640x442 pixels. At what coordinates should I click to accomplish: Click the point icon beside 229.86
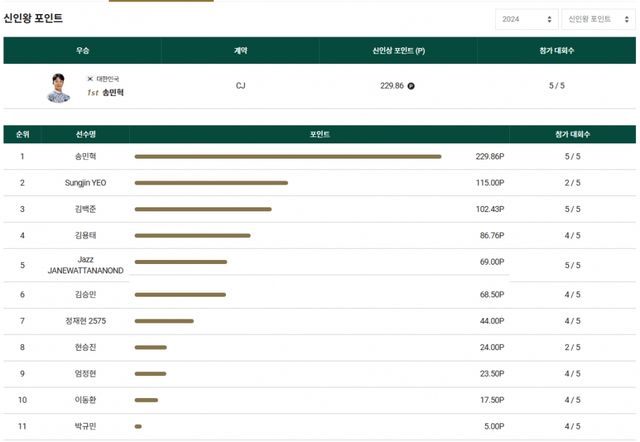[x=411, y=86]
